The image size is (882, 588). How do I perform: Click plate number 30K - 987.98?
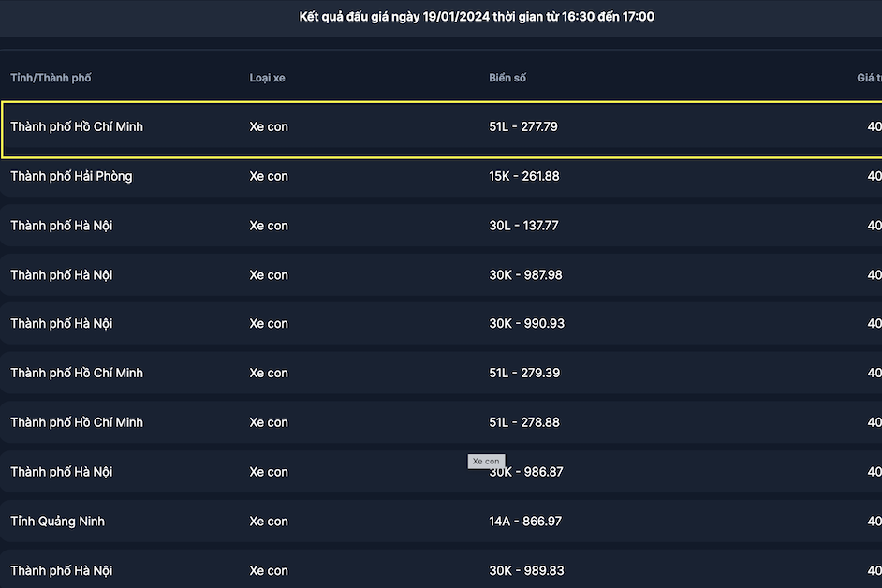coord(525,275)
